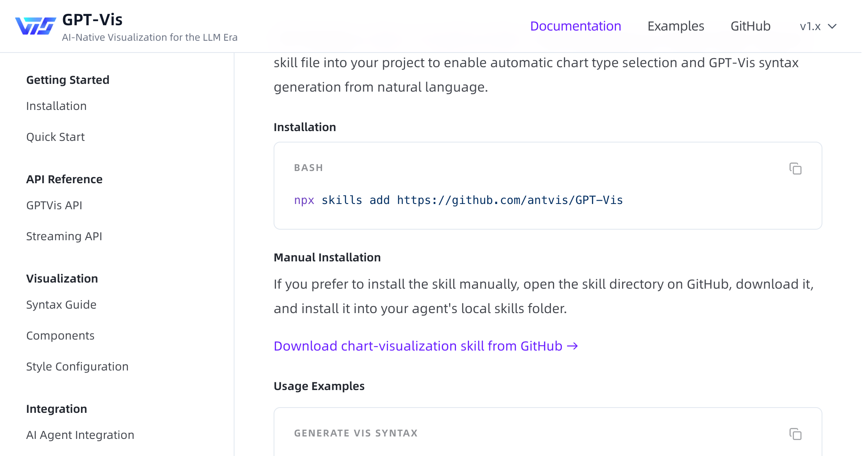Click the Installation heading above code block
The image size is (868, 456).
305,127
